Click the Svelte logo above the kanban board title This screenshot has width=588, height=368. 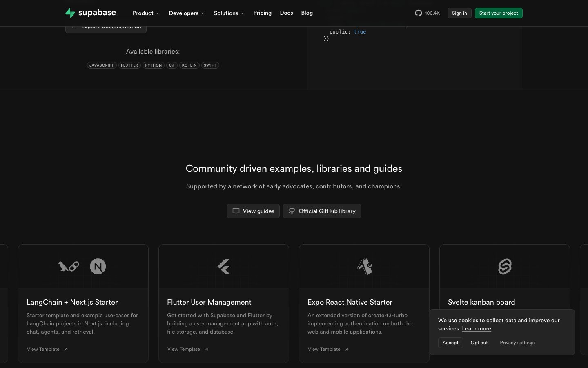504,266
